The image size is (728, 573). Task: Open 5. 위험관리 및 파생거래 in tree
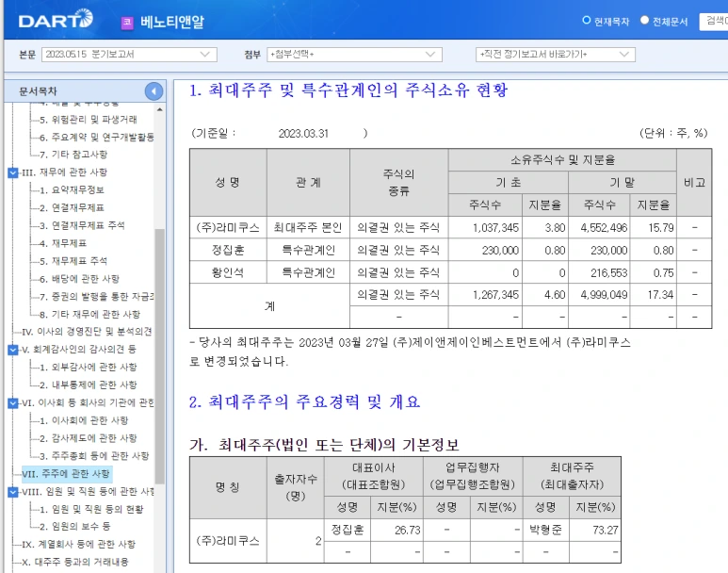pyautogui.click(x=89, y=120)
